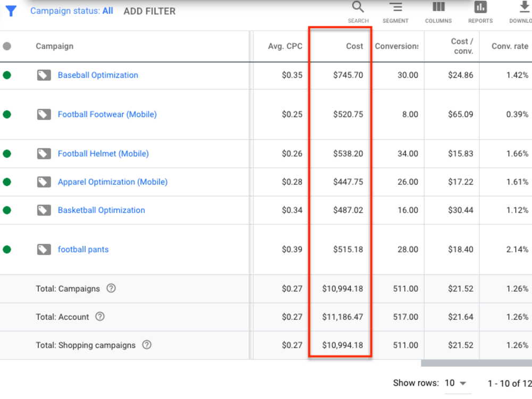Click the blue filter funnel icon
Viewport: 532px width, 399px height.
click(11, 11)
